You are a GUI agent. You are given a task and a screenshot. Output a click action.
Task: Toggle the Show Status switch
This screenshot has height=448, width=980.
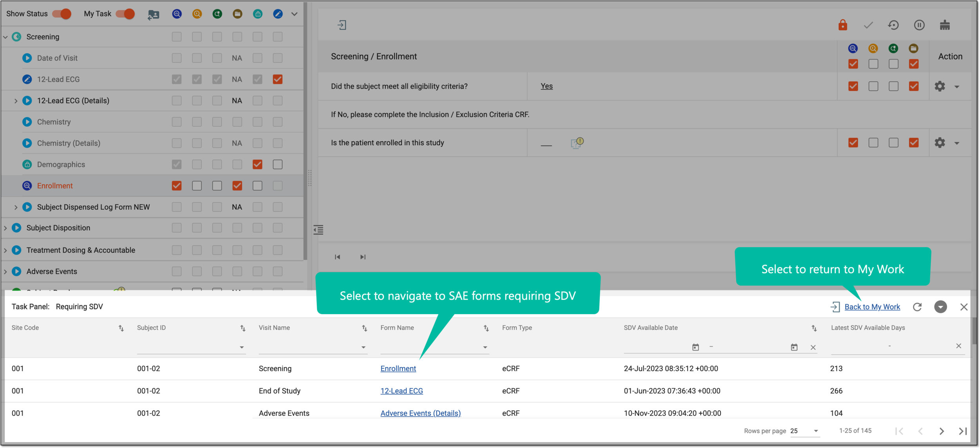coord(62,14)
